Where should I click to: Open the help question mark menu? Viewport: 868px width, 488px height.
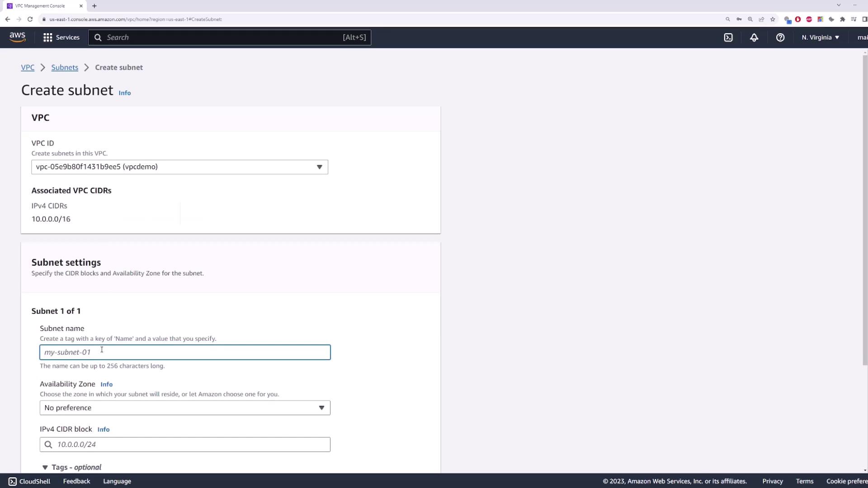click(x=780, y=38)
